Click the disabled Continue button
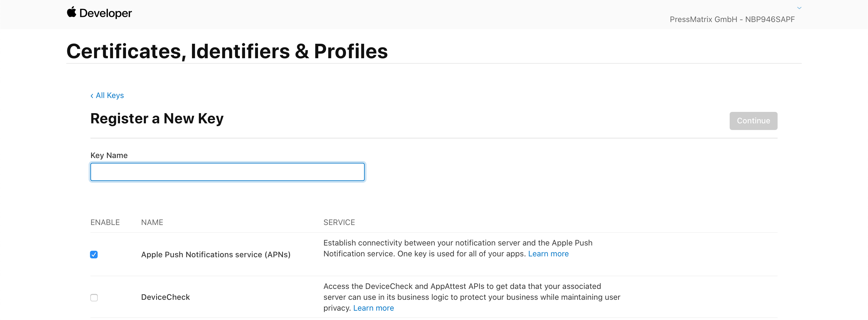The image size is (868, 320). [753, 121]
